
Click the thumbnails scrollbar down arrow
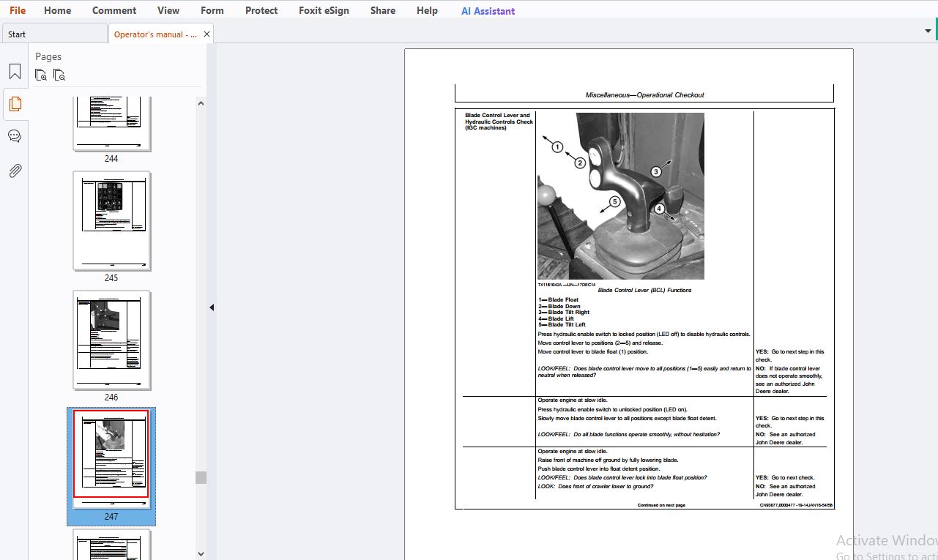click(x=201, y=553)
